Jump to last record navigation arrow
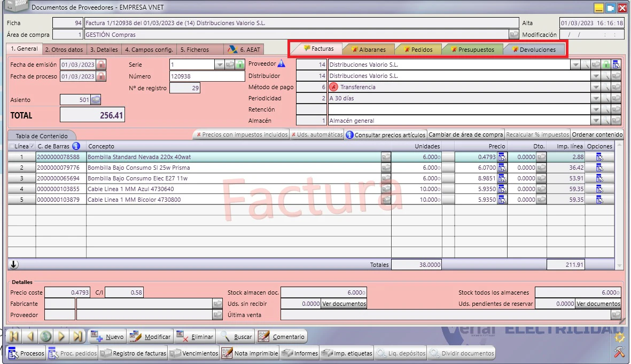The height and width of the screenshot is (364, 631). [x=77, y=336]
